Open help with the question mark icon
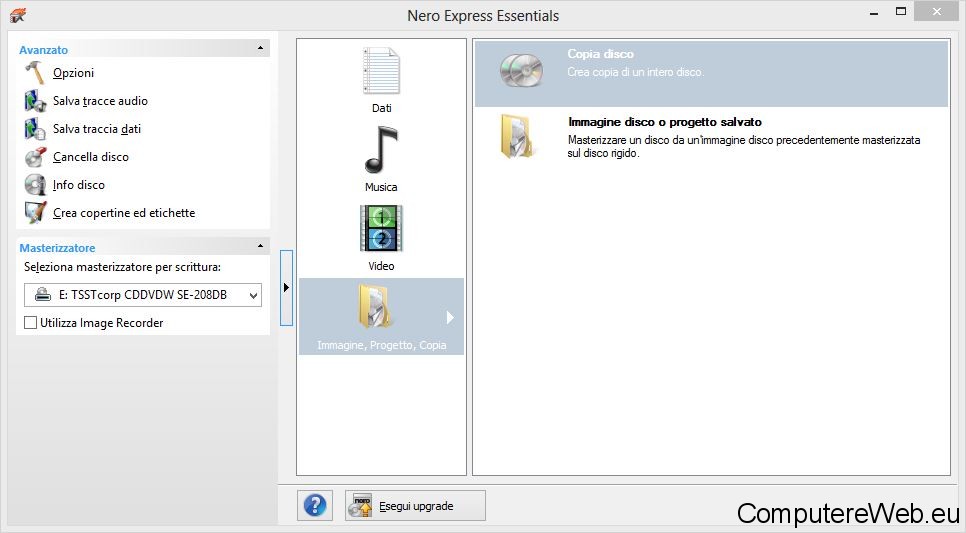The height and width of the screenshot is (533, 966). pyautogui.click(x=315, y=506)
